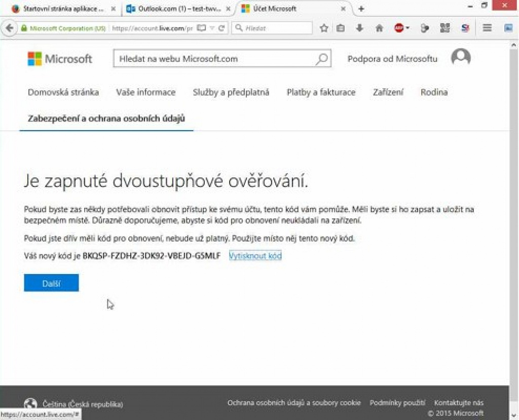Open the Vaše informace menu item
The height and width of the screenshot is (420, 519).
(145, 92)
